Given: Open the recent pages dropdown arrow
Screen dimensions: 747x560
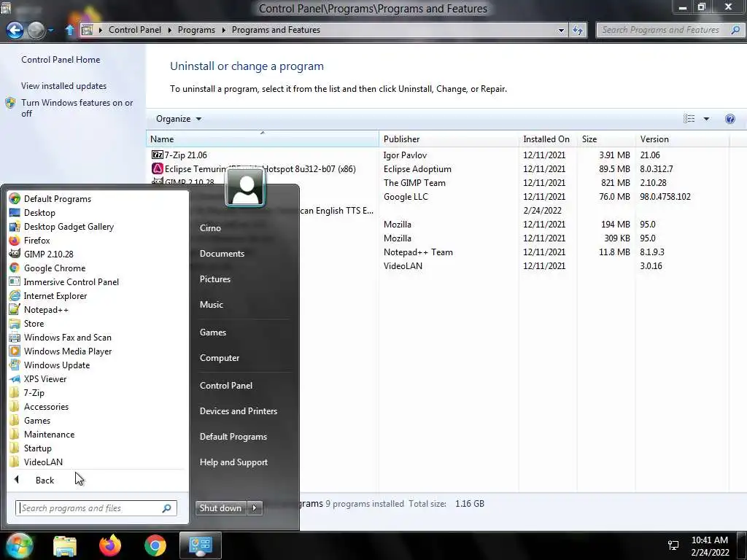Looking at the screenshot, I should click(51, 31).
